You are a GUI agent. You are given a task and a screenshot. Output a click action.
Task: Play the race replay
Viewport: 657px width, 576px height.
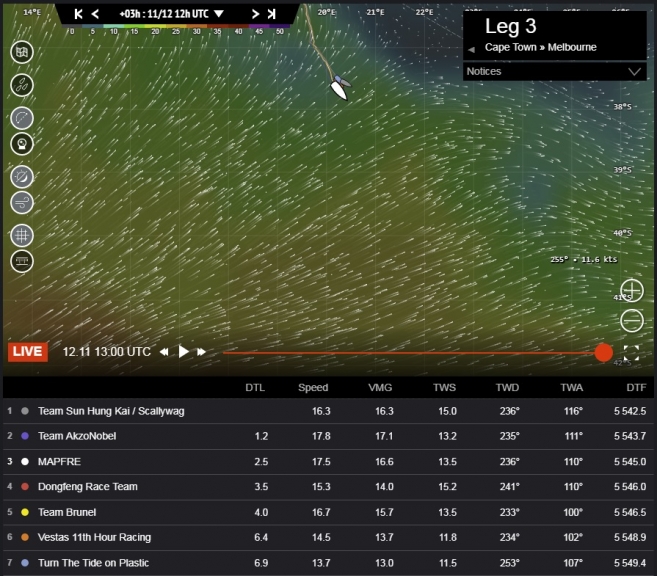(183, 351)
